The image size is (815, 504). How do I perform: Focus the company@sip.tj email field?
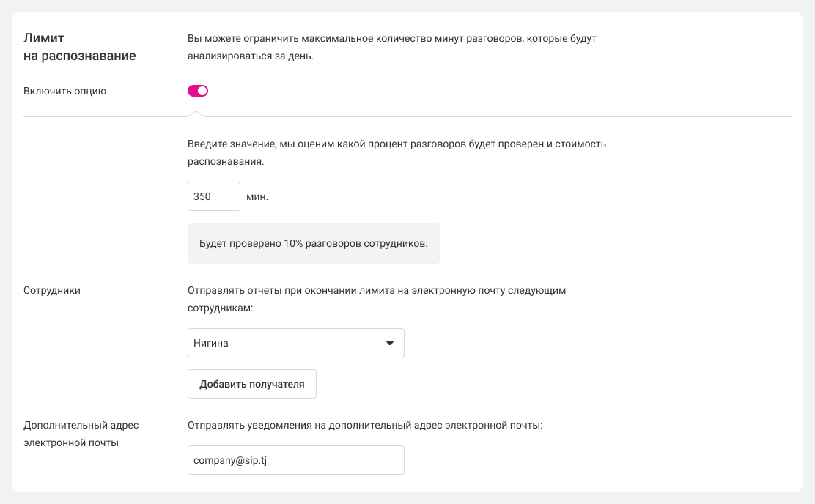coord(295,460)
